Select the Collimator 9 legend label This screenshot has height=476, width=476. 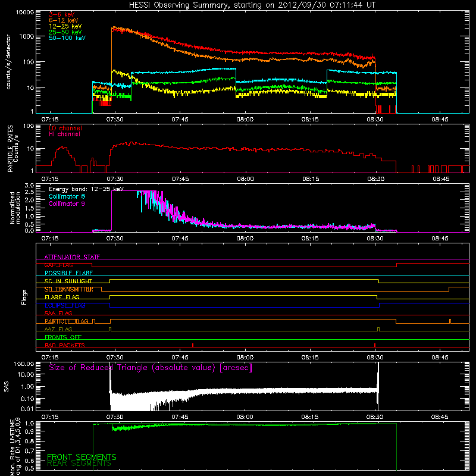click(67, 203)
